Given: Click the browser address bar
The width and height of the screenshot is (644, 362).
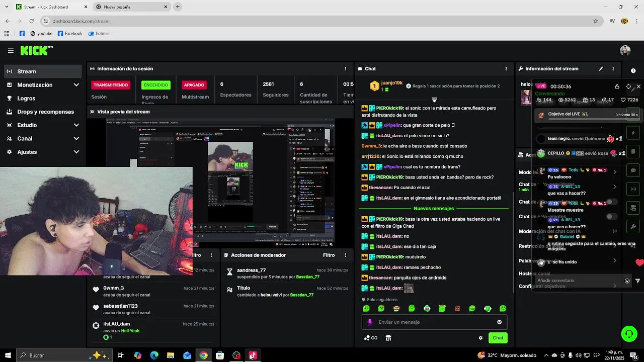Looking at the screenshot, I should click(x=322, y=21).
